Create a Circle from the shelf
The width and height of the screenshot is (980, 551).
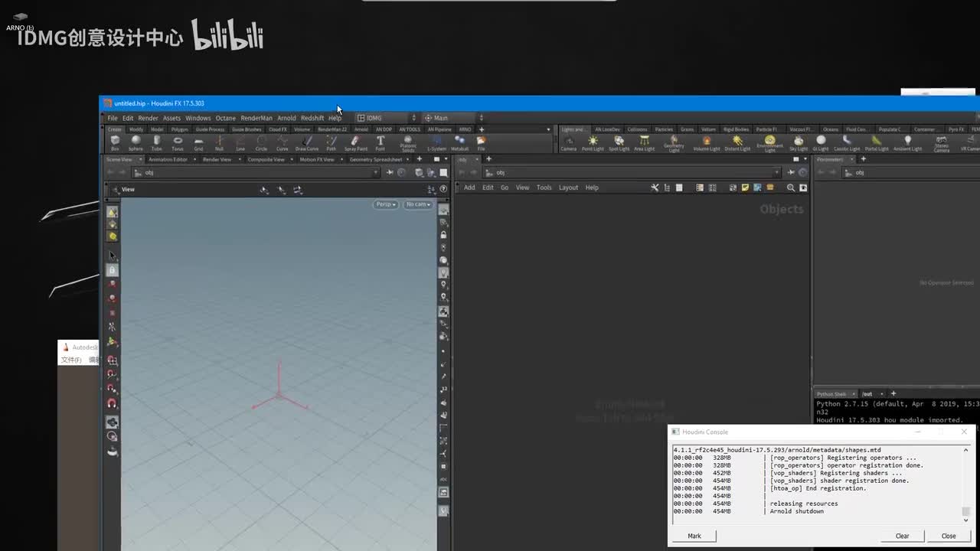(x=261, y=142)
